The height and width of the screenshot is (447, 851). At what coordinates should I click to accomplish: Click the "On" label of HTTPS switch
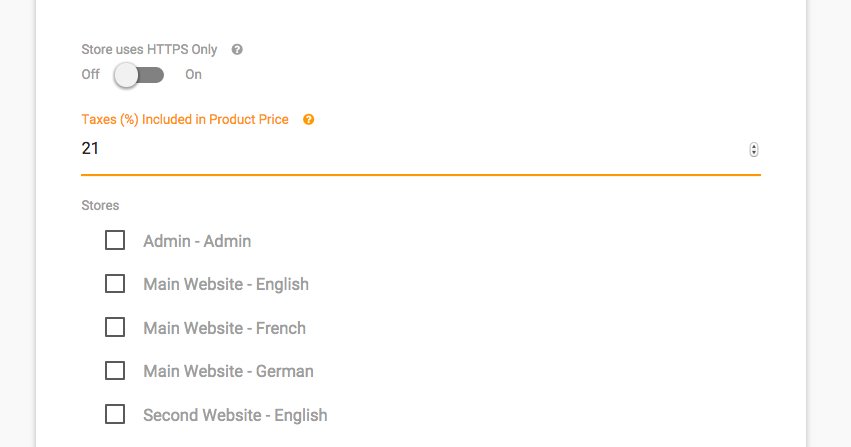click(193, 75)
